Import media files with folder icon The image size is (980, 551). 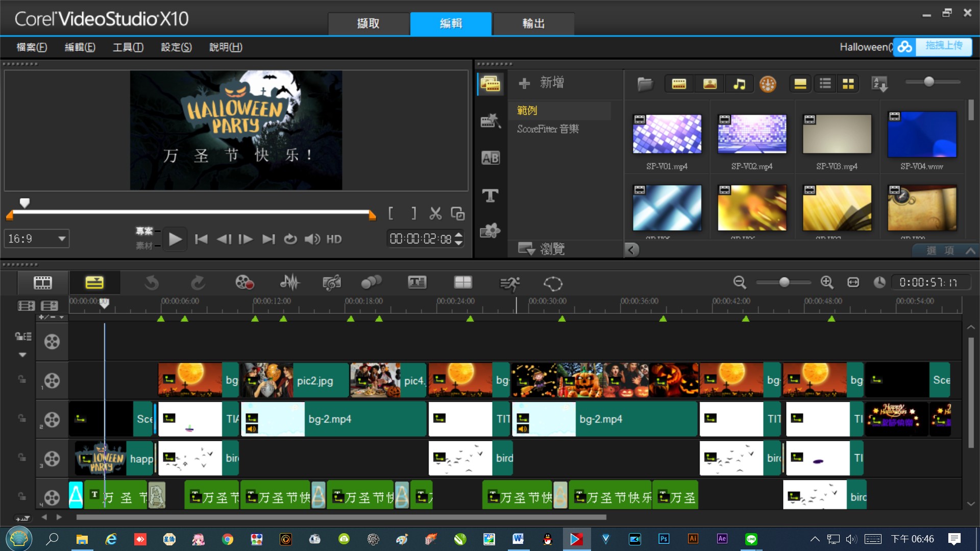pos(645,84)
